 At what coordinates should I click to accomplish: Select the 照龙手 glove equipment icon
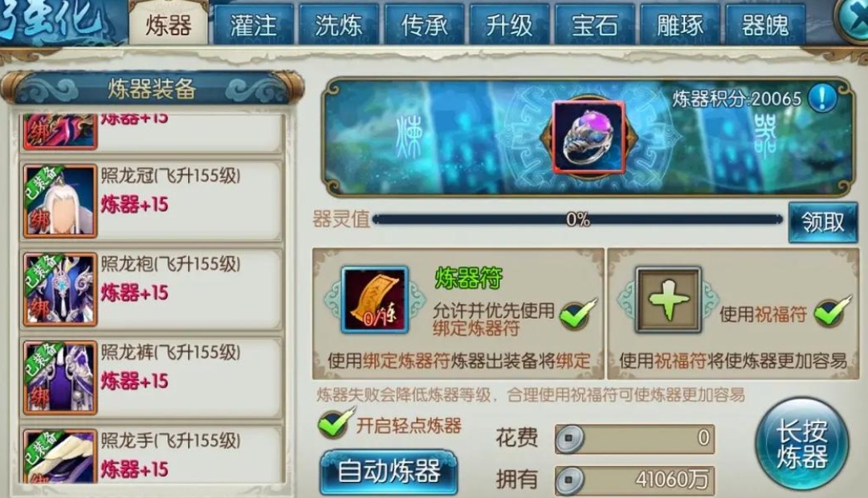tap(60, 456)
